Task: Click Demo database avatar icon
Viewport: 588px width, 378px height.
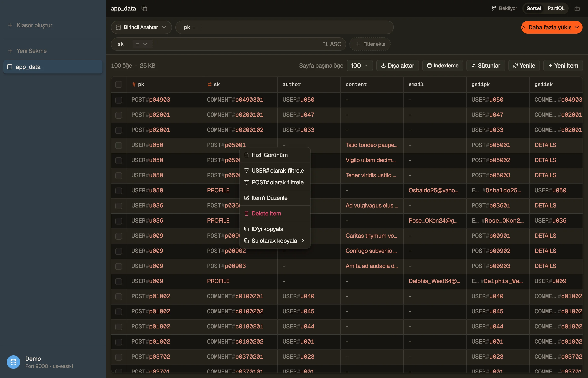Action: point(13,362)
